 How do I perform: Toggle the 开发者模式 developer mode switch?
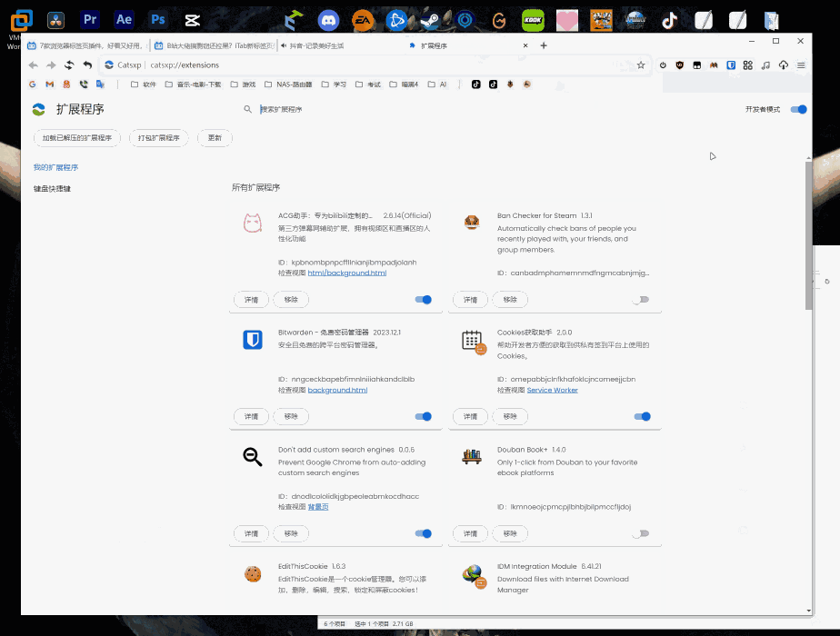799,109
